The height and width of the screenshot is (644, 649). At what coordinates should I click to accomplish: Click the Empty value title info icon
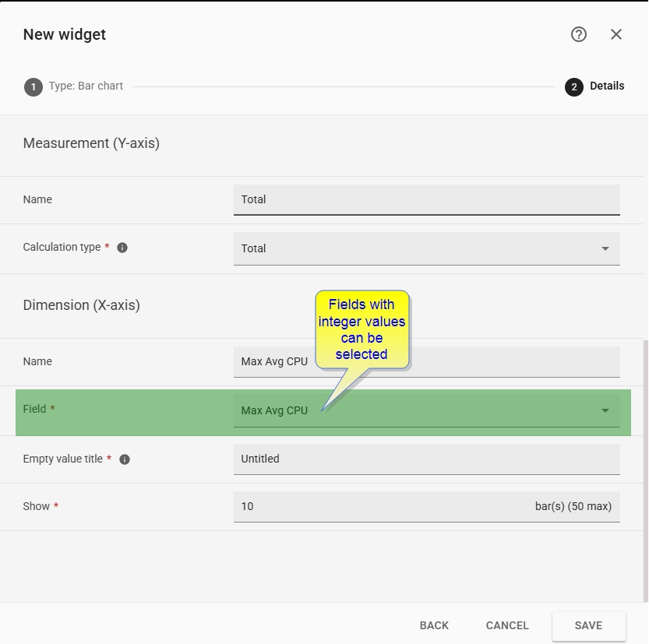tap(124, 459)
